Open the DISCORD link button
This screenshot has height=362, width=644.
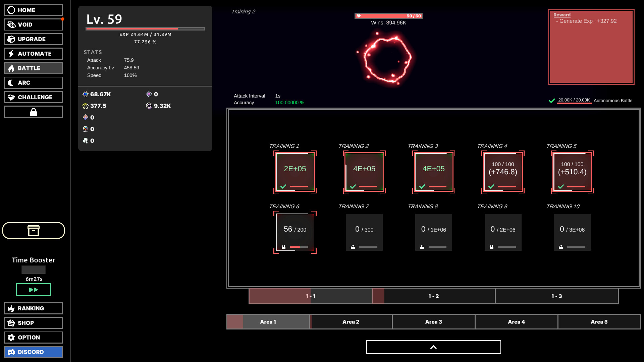tap(33, 352)
